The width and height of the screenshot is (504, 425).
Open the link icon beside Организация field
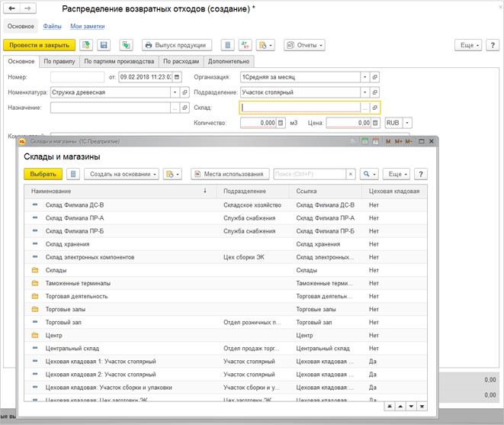pyautogui.click(x=374, y=77)
